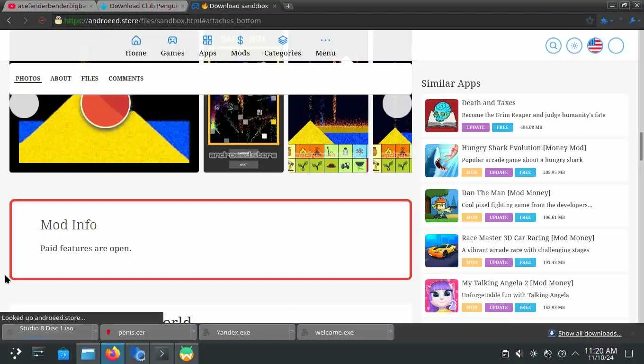Select the Download sand:box tab
The height and width of the screenshot is (364, 644).
pyautogui.click(x=234, y=6)
